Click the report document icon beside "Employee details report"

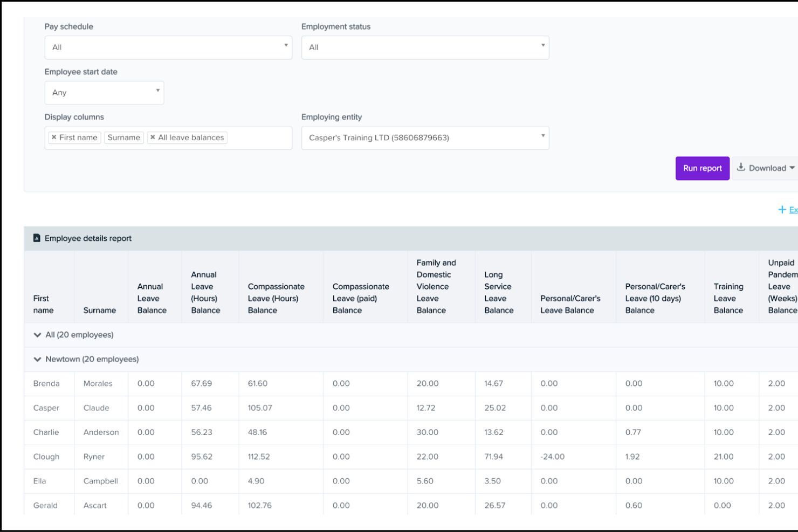[x=36, y=238]
